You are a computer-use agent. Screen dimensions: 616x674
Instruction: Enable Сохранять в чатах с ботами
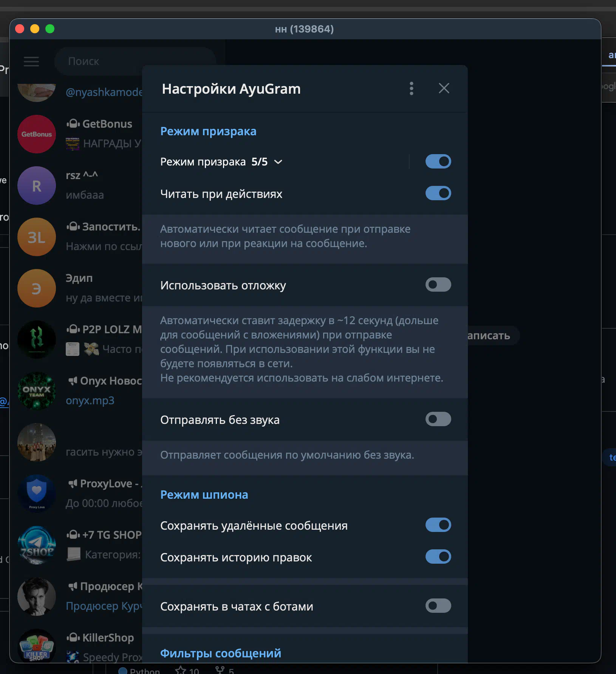(438, 606)
